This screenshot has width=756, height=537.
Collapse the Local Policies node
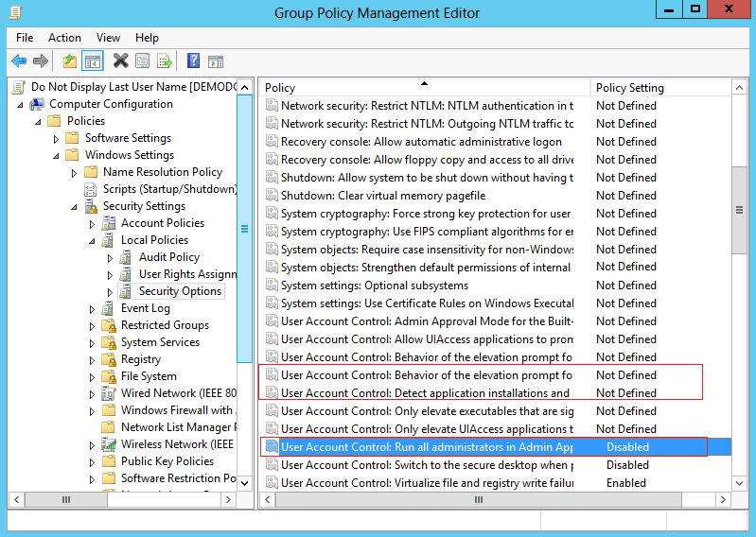coord(92,241)
